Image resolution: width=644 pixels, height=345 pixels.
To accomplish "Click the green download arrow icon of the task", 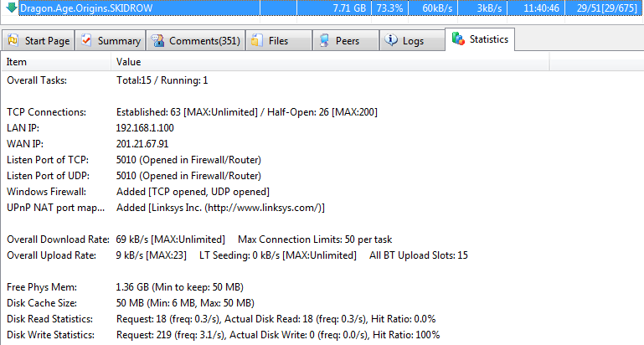I will 12,7.
